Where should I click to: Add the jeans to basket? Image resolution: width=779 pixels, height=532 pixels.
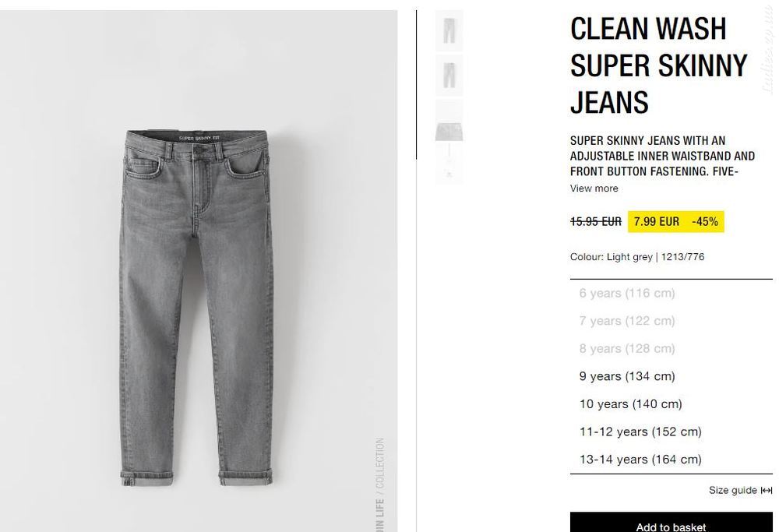(671, 523)
